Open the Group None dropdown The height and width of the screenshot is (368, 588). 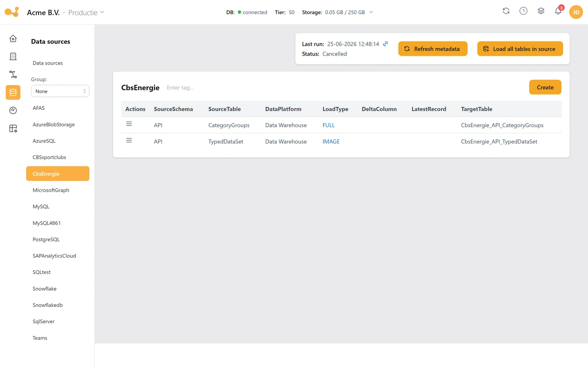tap(60, 91)
